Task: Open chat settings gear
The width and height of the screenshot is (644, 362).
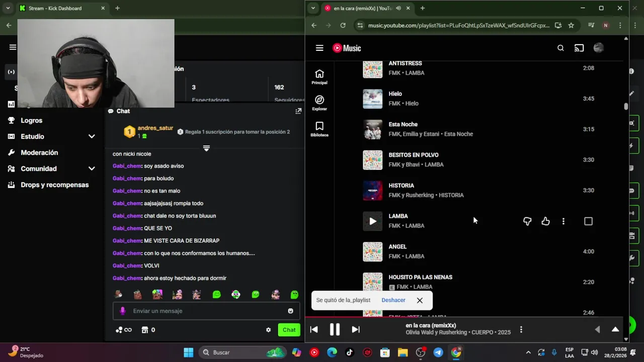Action: (268, 330)
